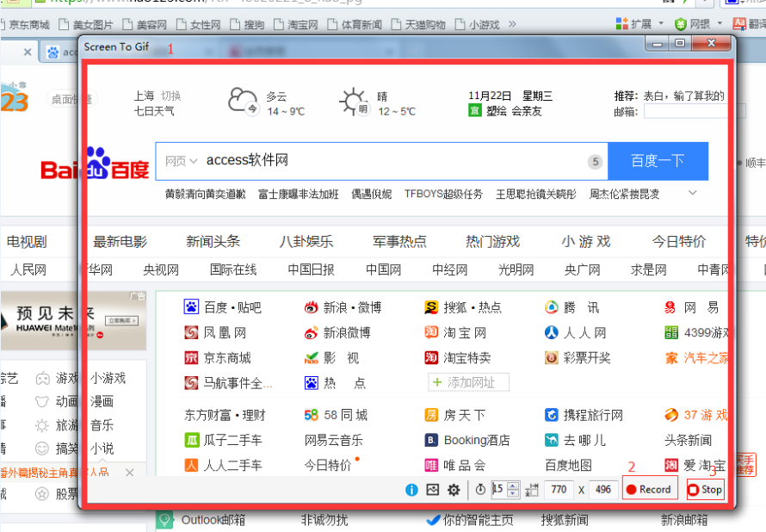This screenshot has width=766, height=532.
Task: Click the 凤凰网 site icon
Action: pos(191,332)
